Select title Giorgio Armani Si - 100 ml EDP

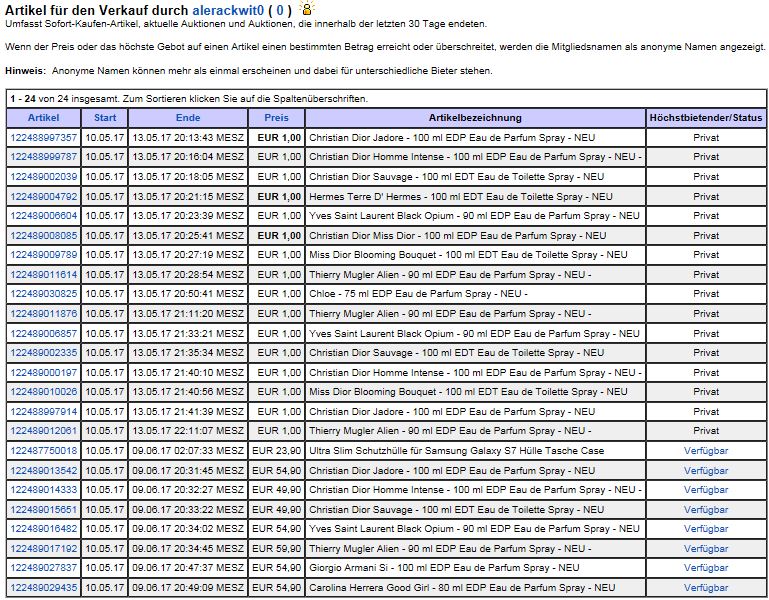[444, 568]
